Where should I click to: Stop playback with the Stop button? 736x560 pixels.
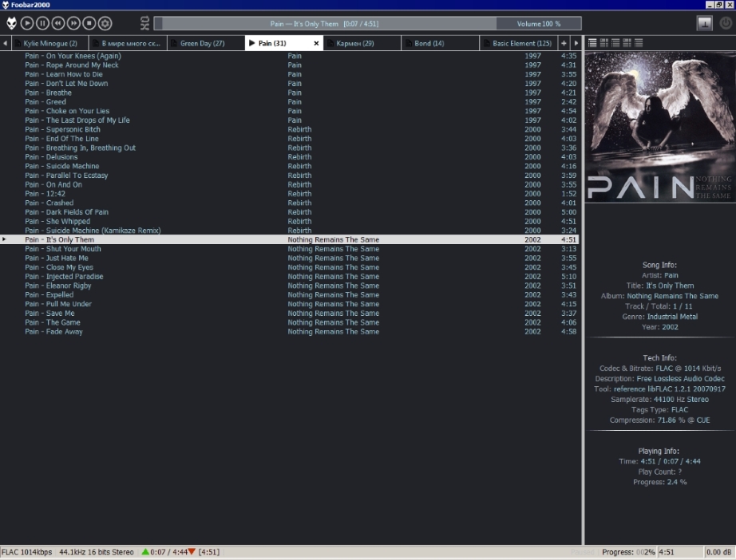point(89,23)
